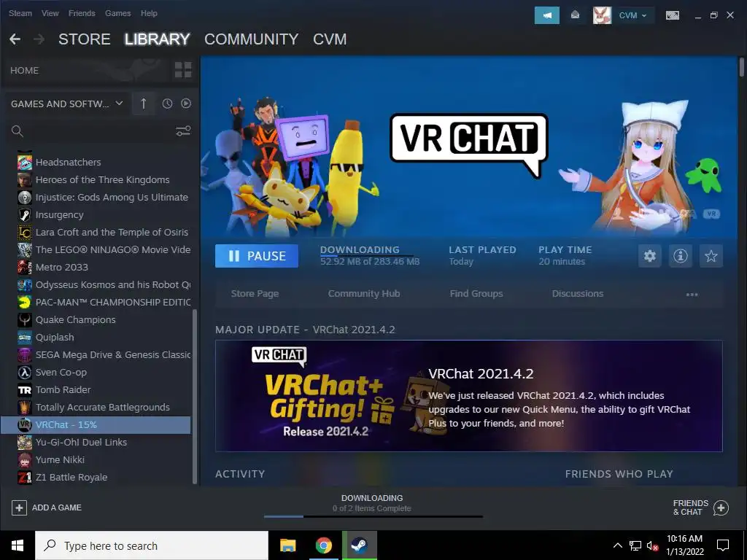Open the Help menu
The height and width of the screenshot is (560, 747).
(149, 13)
